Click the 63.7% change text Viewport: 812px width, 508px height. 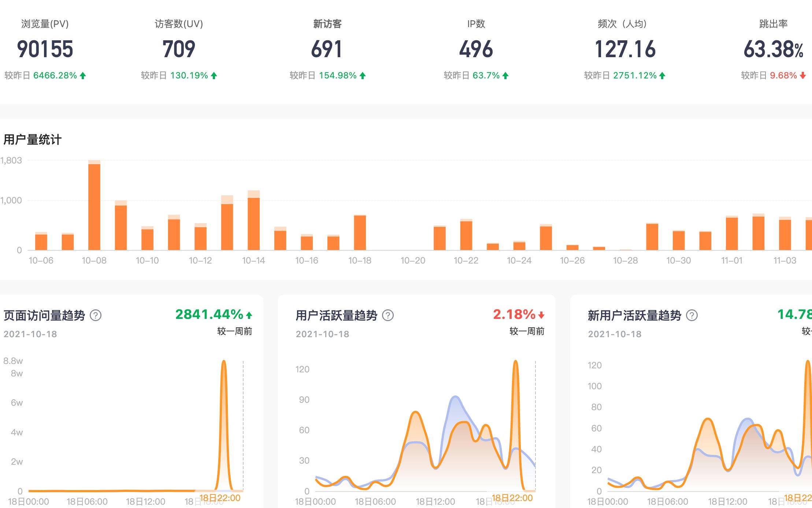tap(486, 76)
